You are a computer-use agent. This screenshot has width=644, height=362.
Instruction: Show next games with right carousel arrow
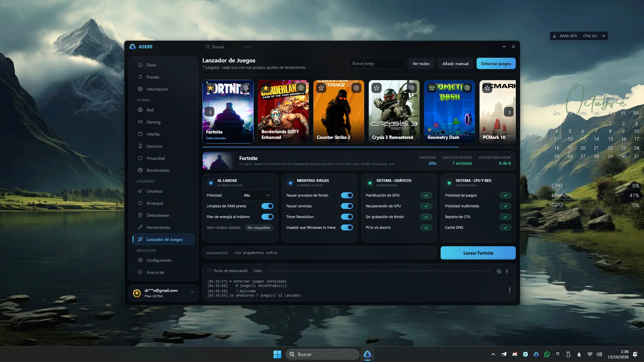(509, 112)
